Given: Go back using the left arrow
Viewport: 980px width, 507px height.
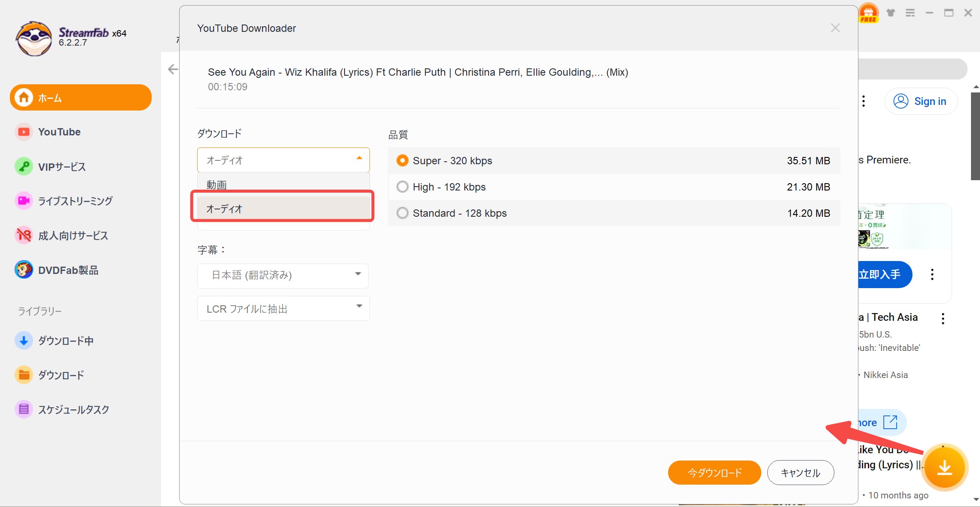Looking at the screenshot, I should 173,69.
